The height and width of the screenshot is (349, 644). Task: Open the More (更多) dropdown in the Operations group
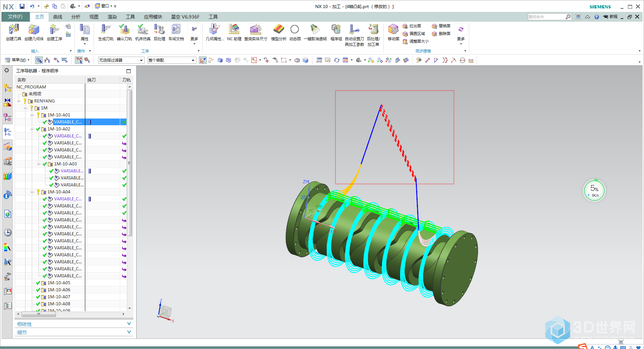tap(194, 34)
